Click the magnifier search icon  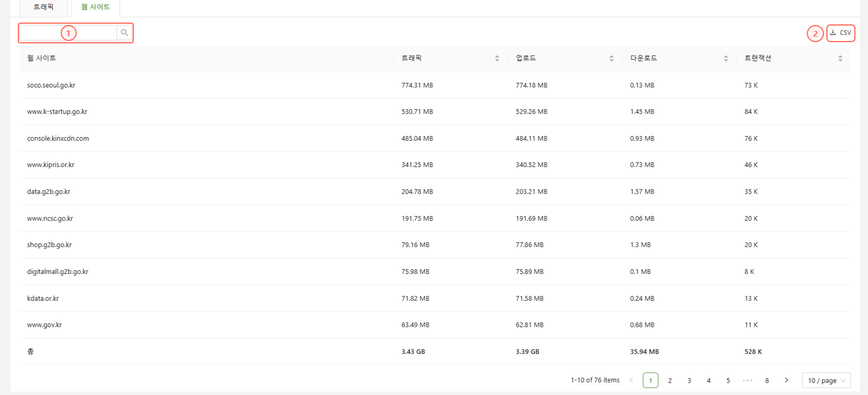pos(124,33)
